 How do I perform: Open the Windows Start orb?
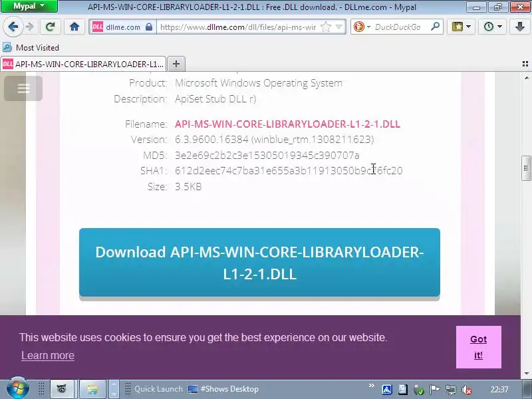point(17,388)
